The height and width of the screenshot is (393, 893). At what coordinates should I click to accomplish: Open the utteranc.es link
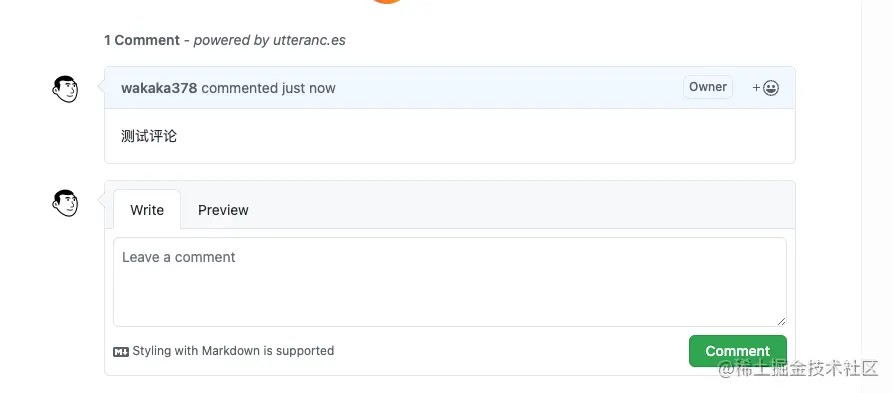point(309,40)
